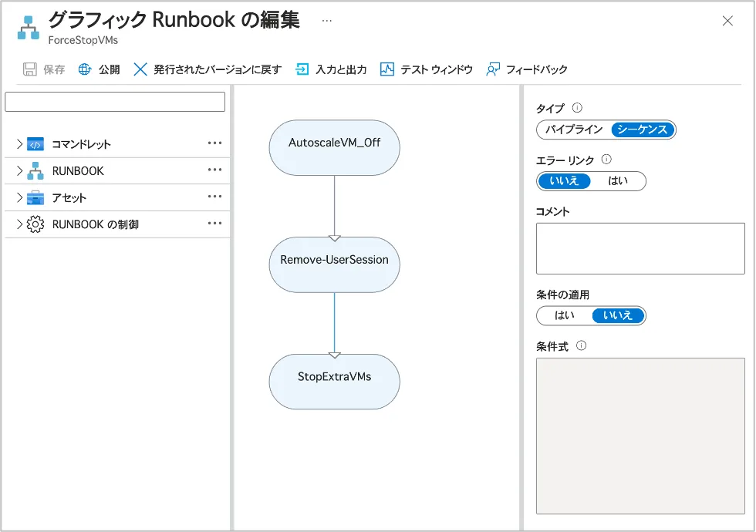Expand the RUNBOOK の制御 node chevron
The width and height of the screenshot is (756, 532).
pyautogui.click(x=19, y=224)
